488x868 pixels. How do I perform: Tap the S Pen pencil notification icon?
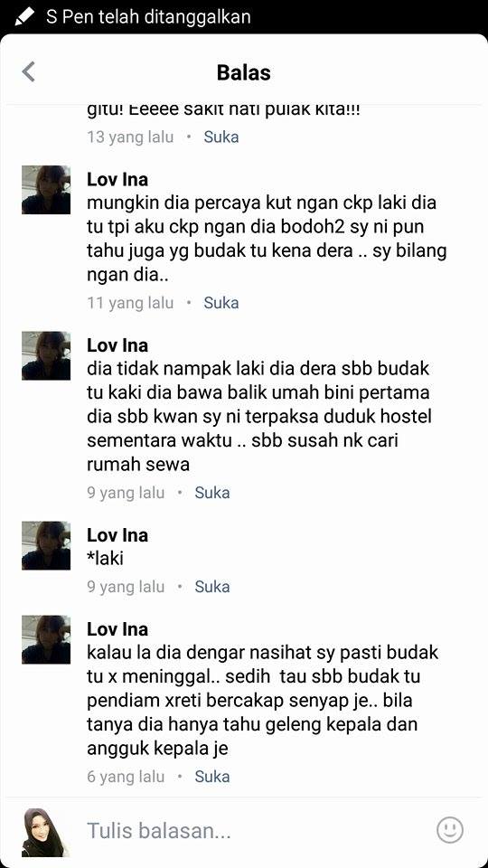coord(23,16)
